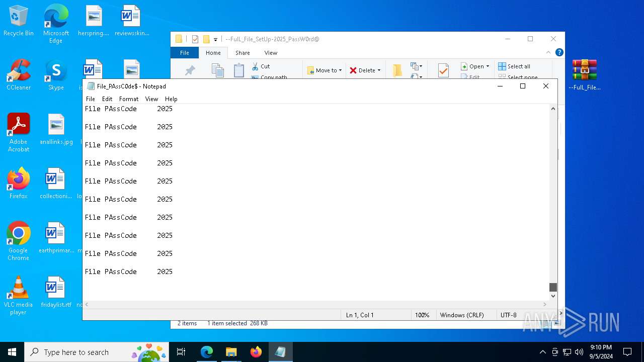Screen dimensions: 644x362
Task: Click the Paste clipboard icon in ribbon
Action: point(239,71)
